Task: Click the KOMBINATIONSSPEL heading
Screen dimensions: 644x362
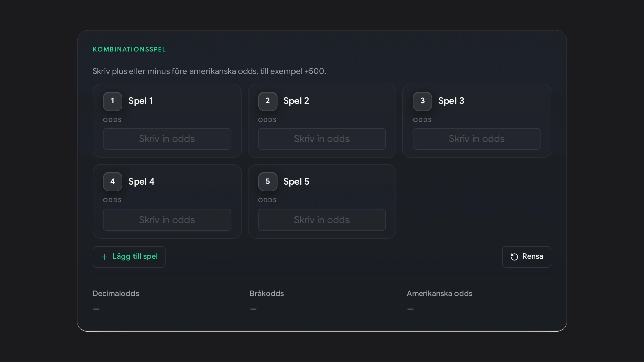Action: (129, 49)
